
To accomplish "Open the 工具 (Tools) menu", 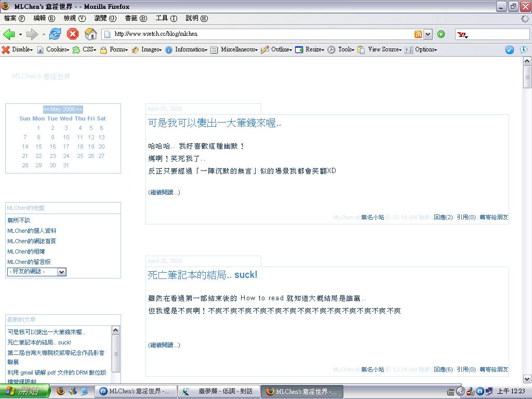I will pyautogui.click(x=166, y=18).
